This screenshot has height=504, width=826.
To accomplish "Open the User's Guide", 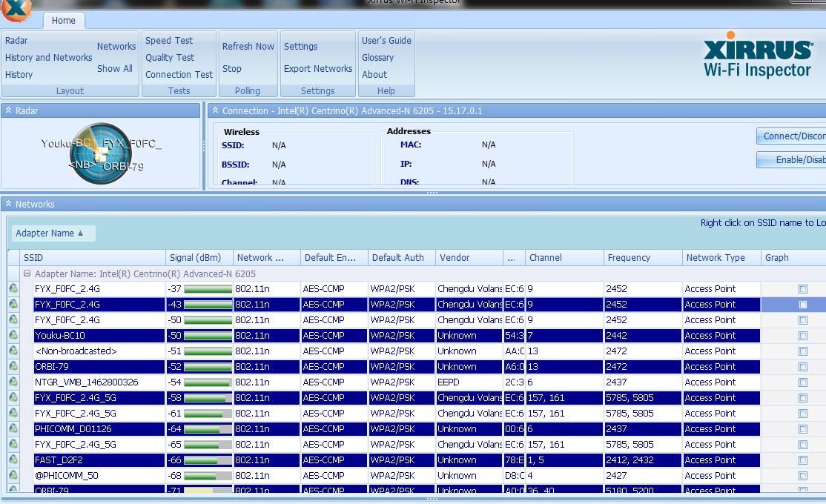I will (x=386, y=41).
